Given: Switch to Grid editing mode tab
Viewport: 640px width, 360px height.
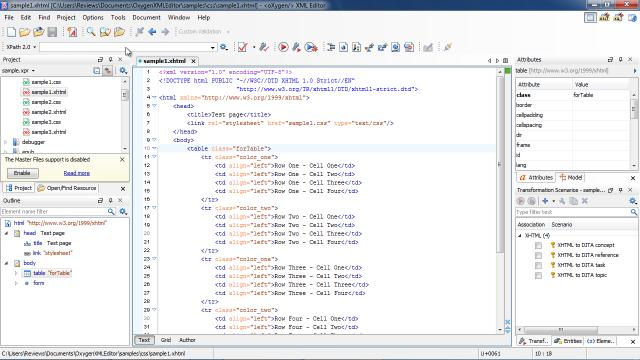Looking at the screenshot, I should [x=166, y=340].
